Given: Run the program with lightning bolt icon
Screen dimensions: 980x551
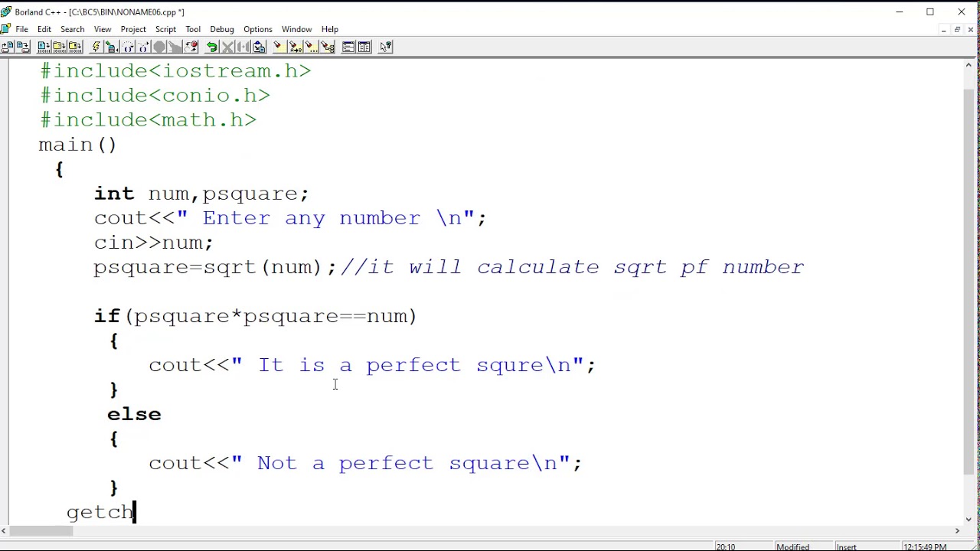Looking at the screenshot, I should pos(95,47).
